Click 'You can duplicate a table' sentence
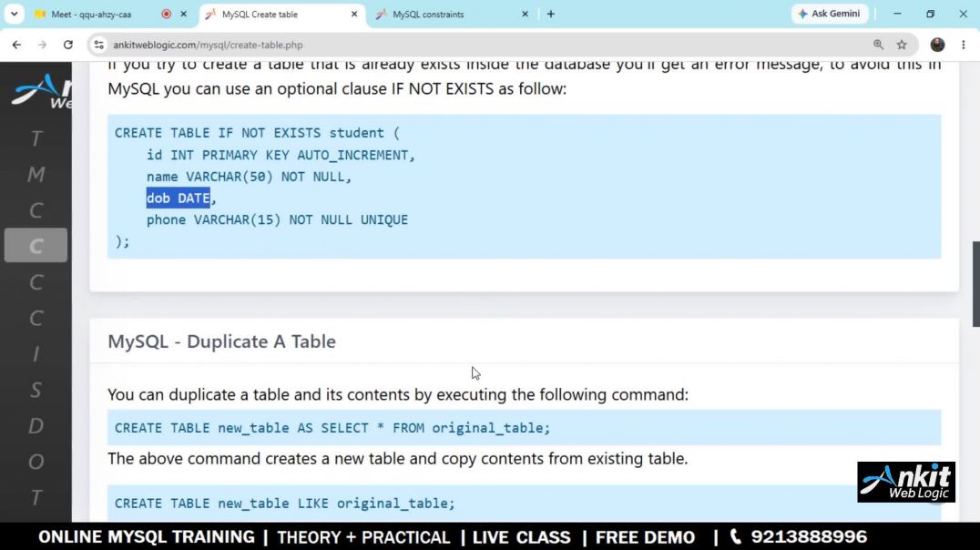980x550 pixels. pos(397,394)
